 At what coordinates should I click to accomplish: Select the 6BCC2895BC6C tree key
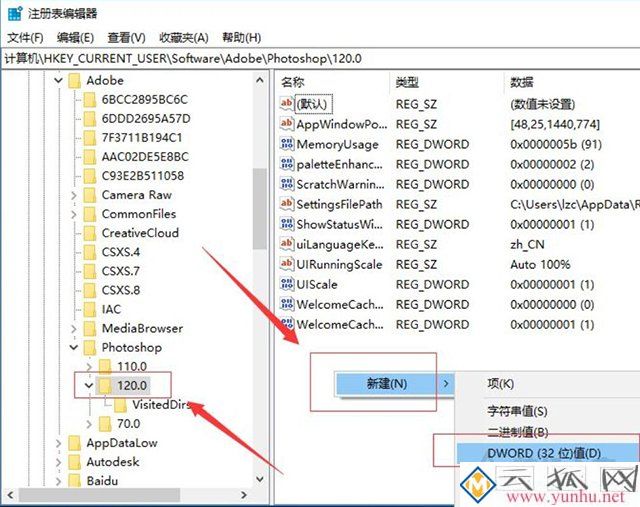click(145, 99)
